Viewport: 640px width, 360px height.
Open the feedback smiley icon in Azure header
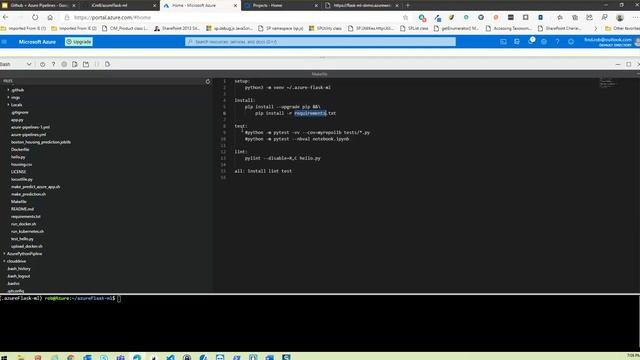pyautogui.click(x=571, y=42)
